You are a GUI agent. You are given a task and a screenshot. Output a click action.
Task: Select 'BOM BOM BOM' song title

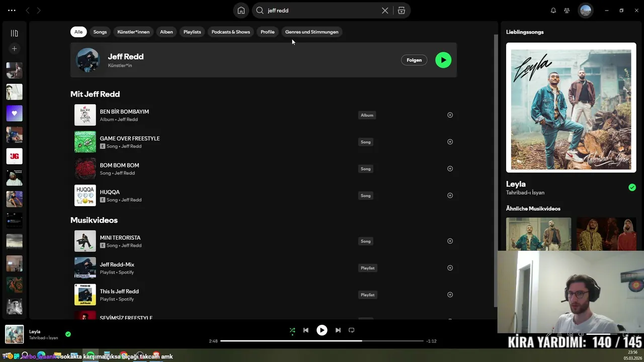[119, 165]
